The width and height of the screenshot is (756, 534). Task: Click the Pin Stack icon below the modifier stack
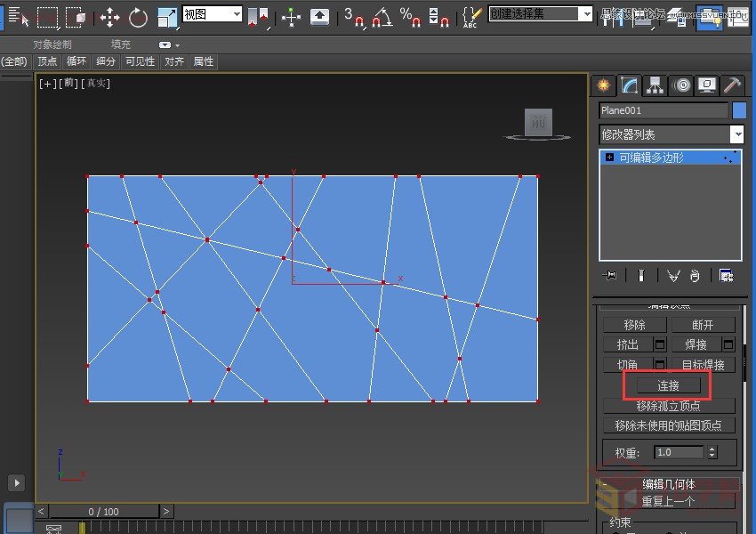point(610,276)
